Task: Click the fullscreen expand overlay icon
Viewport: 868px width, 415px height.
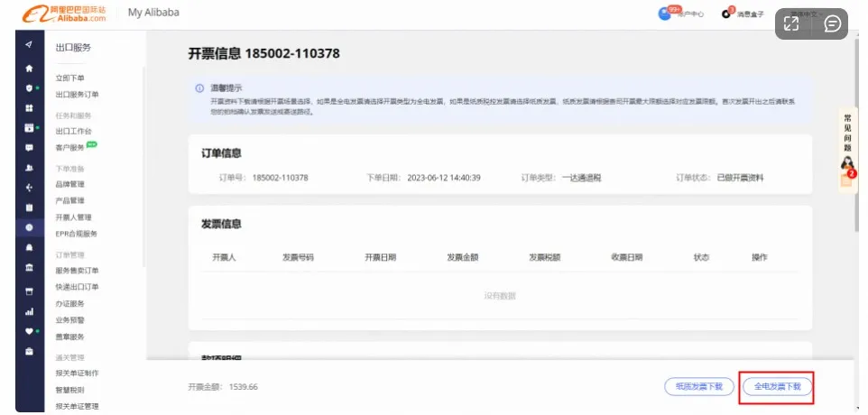Action: pyautogui.click(x=791, y=23)
